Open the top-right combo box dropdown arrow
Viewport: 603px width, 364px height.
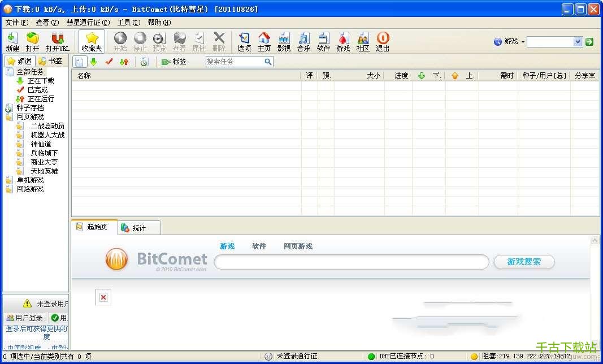coord(578,41)
